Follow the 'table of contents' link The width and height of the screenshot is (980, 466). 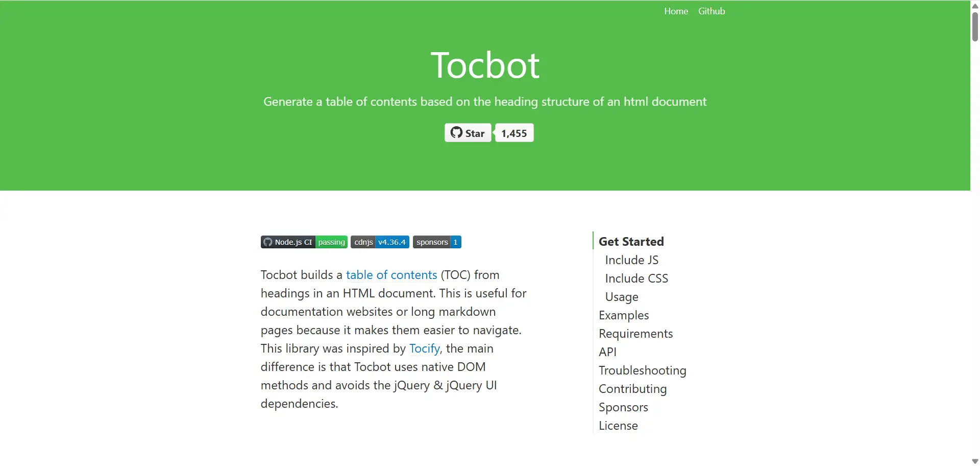click(391, 275)
